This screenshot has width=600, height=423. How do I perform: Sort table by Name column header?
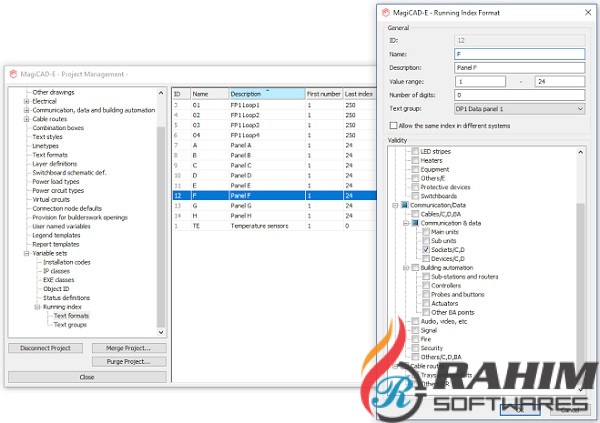210,94
